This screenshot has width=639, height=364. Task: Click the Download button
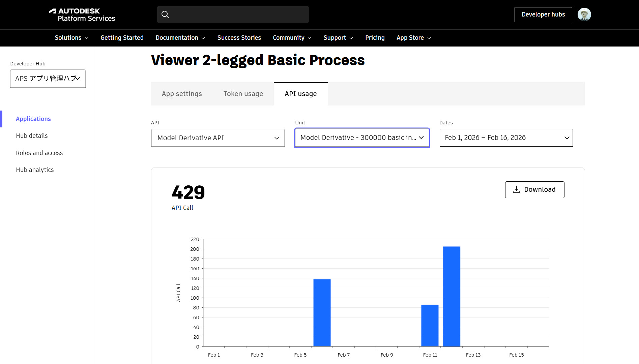point(534,190)
